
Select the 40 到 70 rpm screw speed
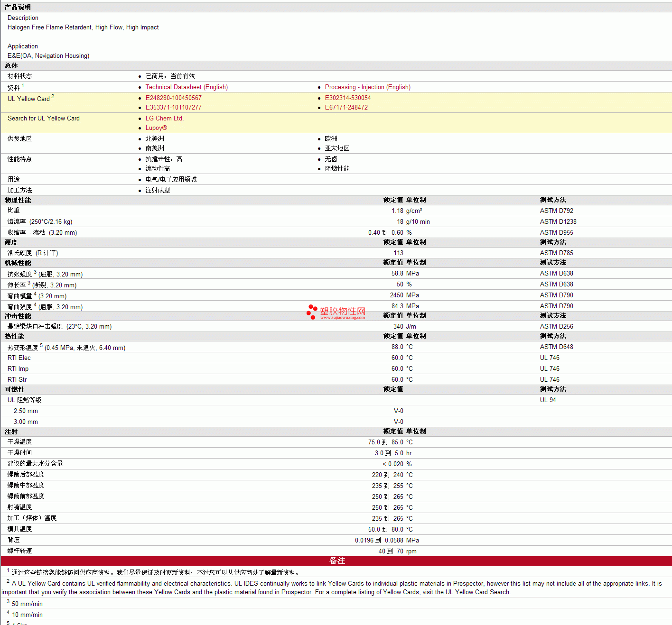(398, 551)
